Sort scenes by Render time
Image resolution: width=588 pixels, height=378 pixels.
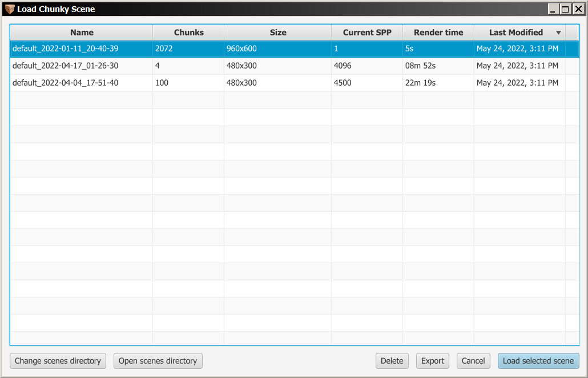(438, 33)
